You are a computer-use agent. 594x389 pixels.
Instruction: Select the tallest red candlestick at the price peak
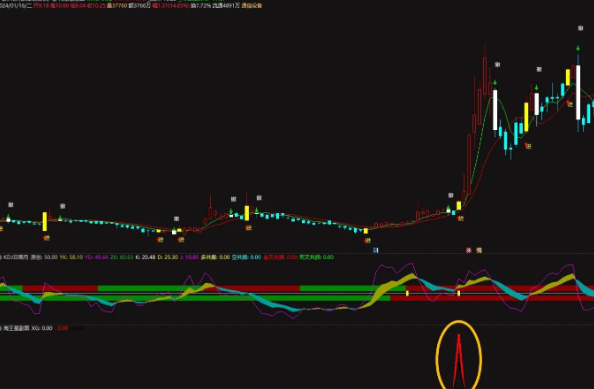485,72
